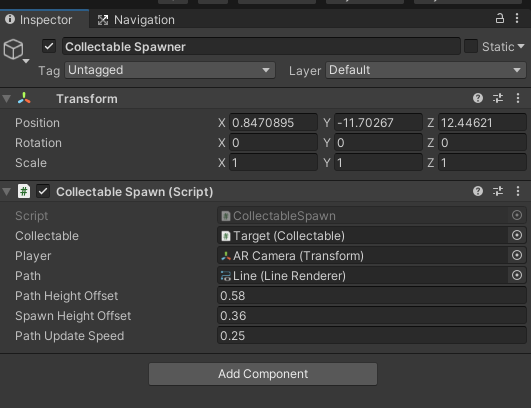The image size is (531, 408).
Task: Open Collectable Spawn component kebab menu
Action: [x=518, y=191]
